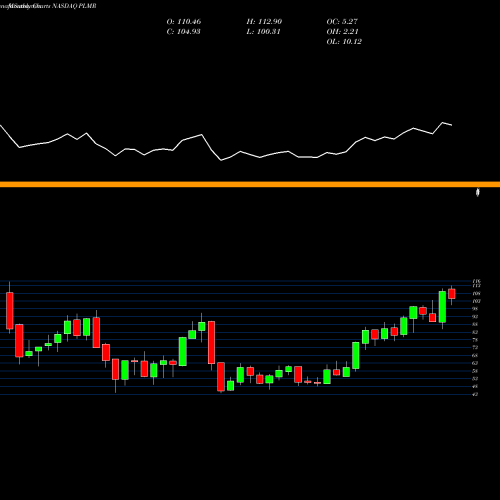The image size is (500, 500).
Task: Click the 42 price axis label
Action: pos(475,394)
